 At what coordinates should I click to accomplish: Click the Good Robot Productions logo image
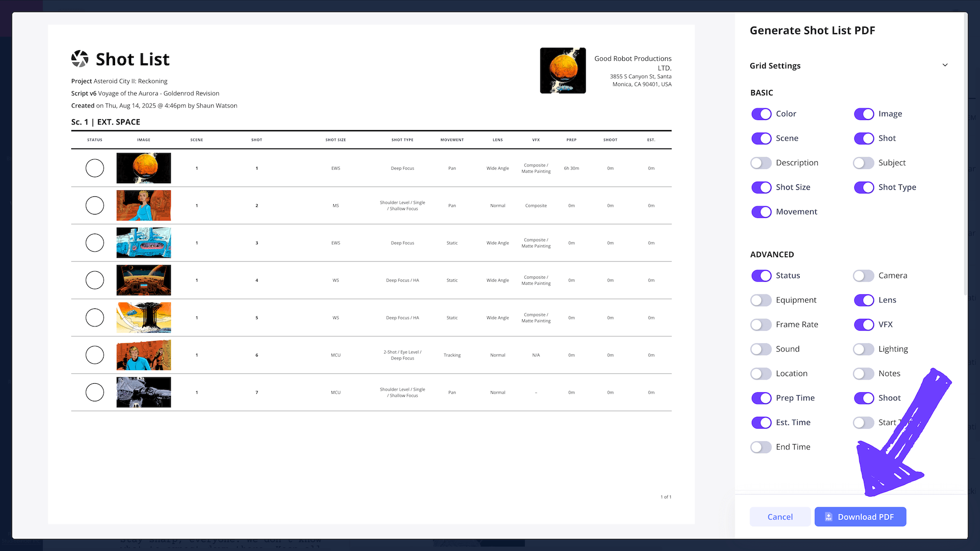563,70
